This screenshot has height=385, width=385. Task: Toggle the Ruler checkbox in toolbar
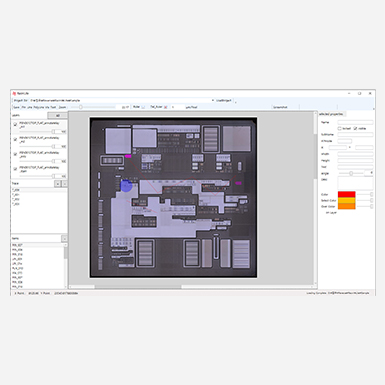click(x=143, y=107)
